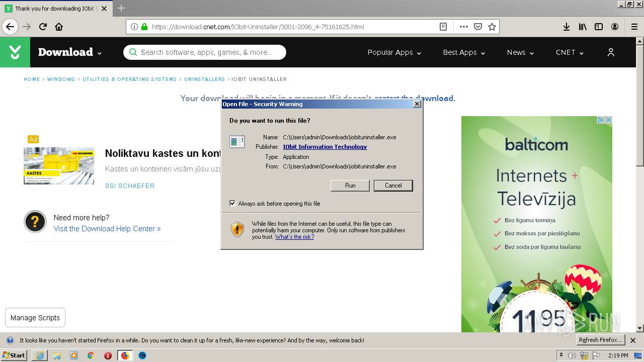Click the volume icon in system tray
644x362 pixels.
572,355
